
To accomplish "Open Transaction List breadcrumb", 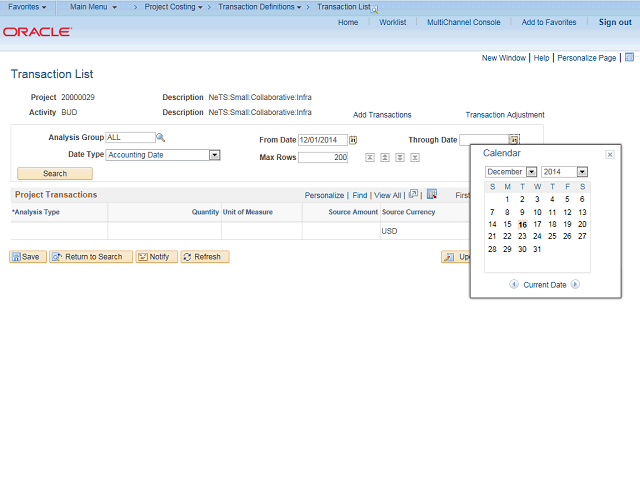I will point(344,7).
